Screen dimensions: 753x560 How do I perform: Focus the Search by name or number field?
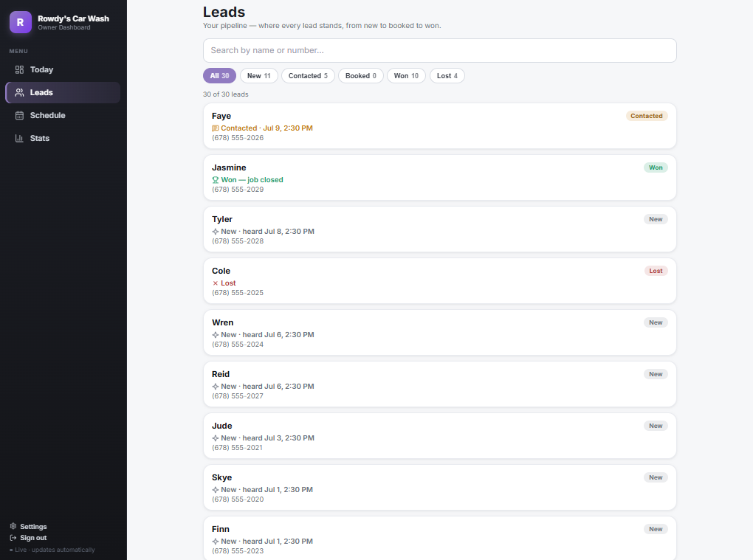pos(440,50)
